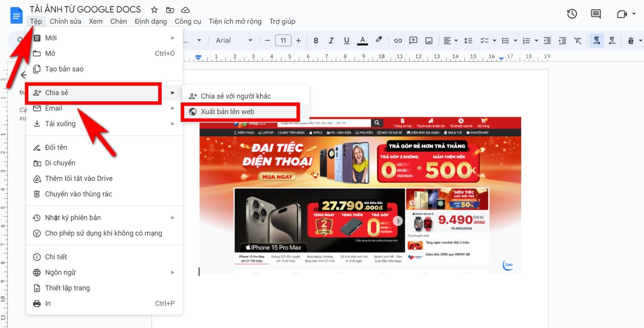Screen dimensions: 644x328
Task: Open the Ngôn ngữ submenu
Action: pos(104,273)
